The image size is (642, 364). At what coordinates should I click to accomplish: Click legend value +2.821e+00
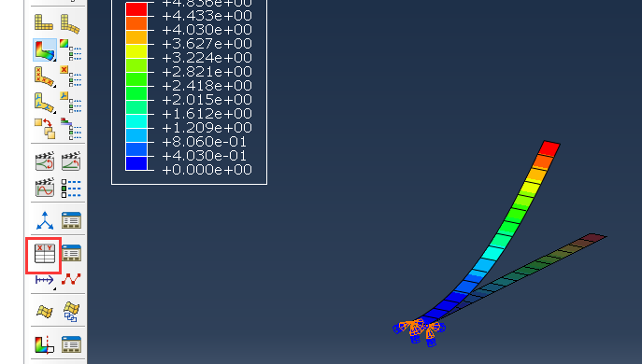pyautogui.click(x=207, y=72)
